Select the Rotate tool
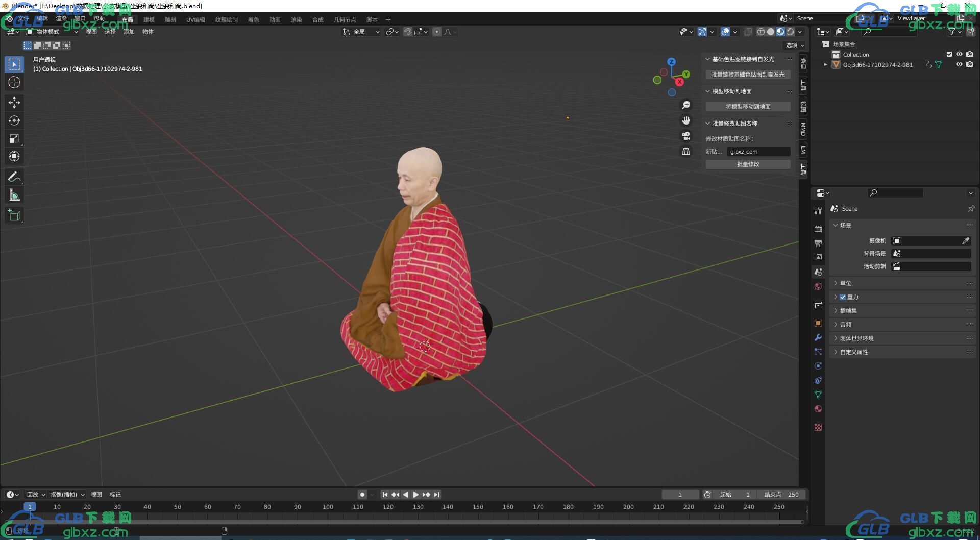The height and width of the screenshot is (540, 980). pos(14,120)
